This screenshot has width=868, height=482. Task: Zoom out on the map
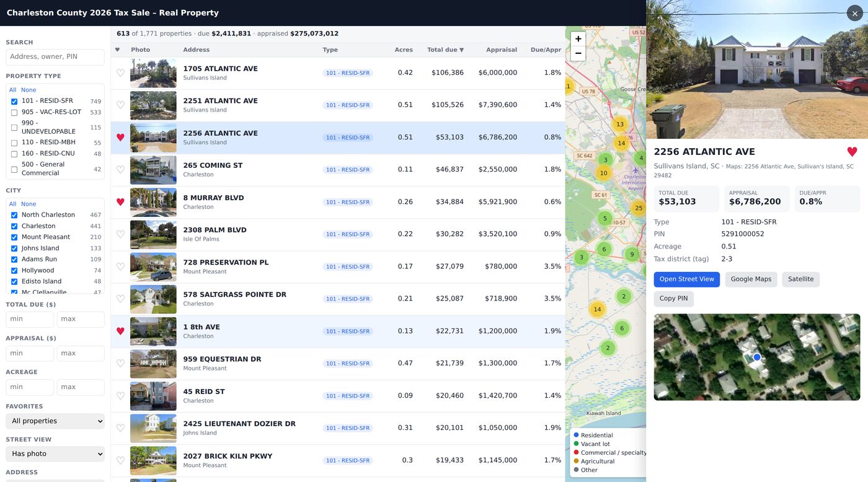(x=578, y=53)
